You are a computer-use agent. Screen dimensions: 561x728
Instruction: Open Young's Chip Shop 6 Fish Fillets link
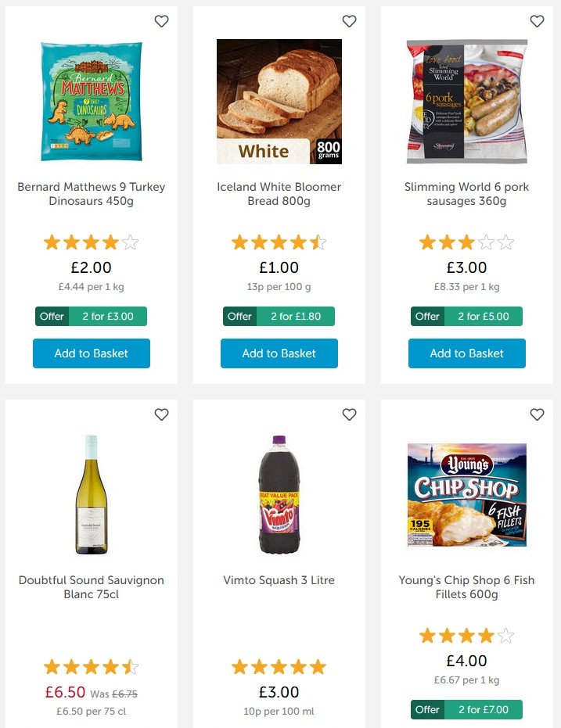click(466, 588)
